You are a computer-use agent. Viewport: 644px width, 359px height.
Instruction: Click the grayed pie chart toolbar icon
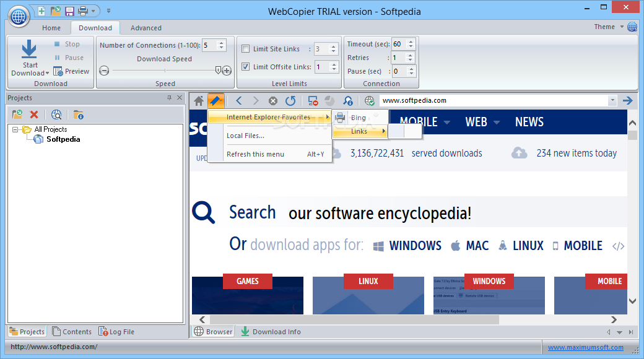pyautogui.click(x=329, y=101)
